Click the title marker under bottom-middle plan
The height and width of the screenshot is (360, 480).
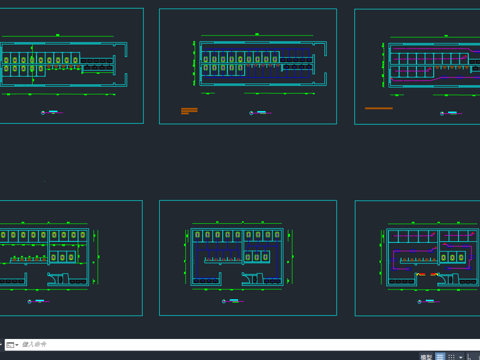[x=233, y=301]
